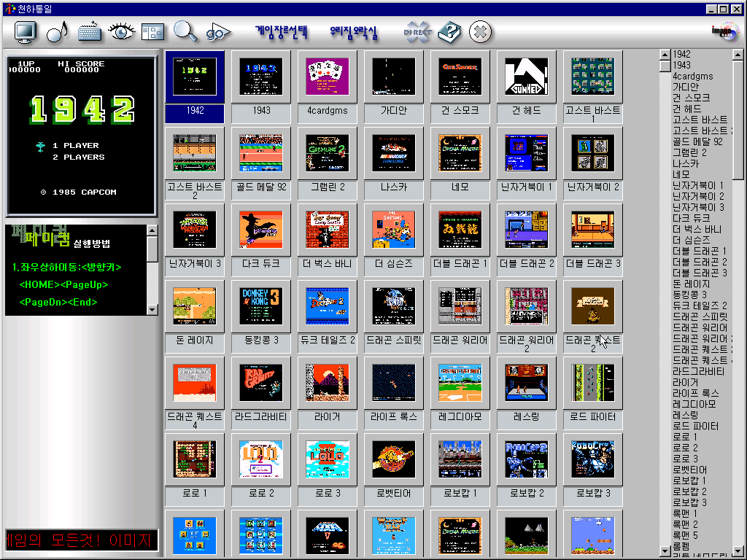This screenshot has width=747, height=560.
Task: Click the imagine logo at top right
Action: click(724, 32)
